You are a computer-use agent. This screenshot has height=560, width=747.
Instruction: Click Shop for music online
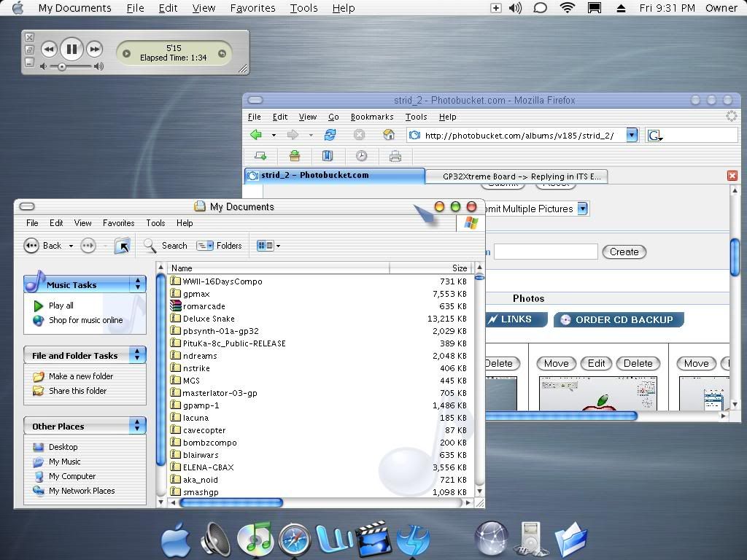[86, 320]
